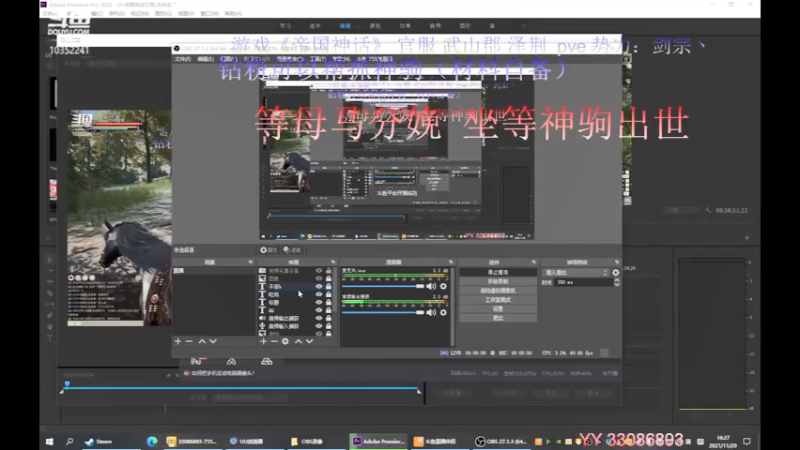The height and width of the screenshot is (450, 800).
Task: Move selected source up in Sources panel
Action: tap(298, 341)
